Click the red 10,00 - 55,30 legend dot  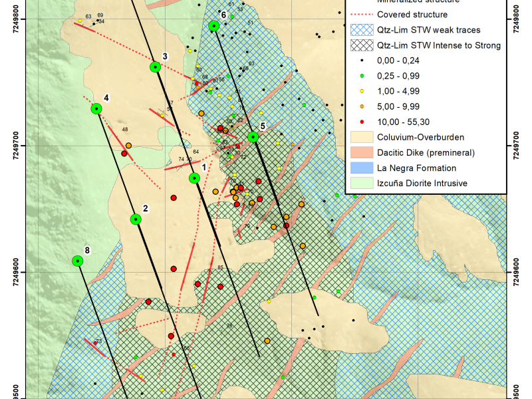pyautogui.click(x=360, y=122)
